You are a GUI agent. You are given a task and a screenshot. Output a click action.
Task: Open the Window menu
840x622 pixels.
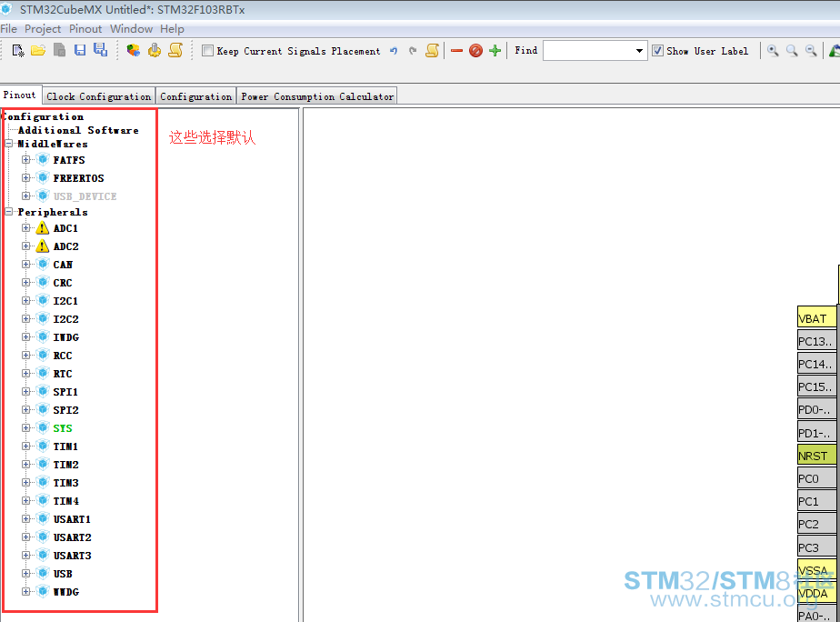click(131, 29)
